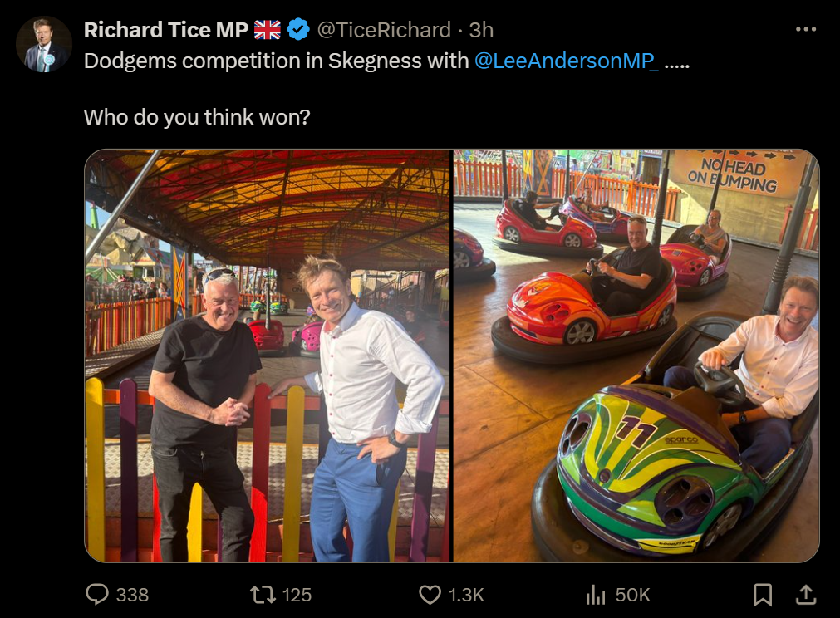Bookmark this post

tap(763, 595)
